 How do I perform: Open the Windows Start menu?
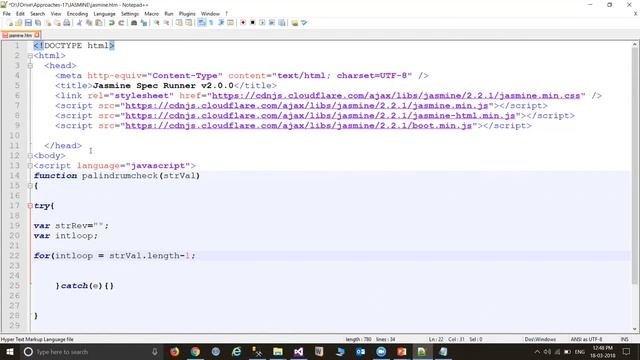[x=10, y=351]
